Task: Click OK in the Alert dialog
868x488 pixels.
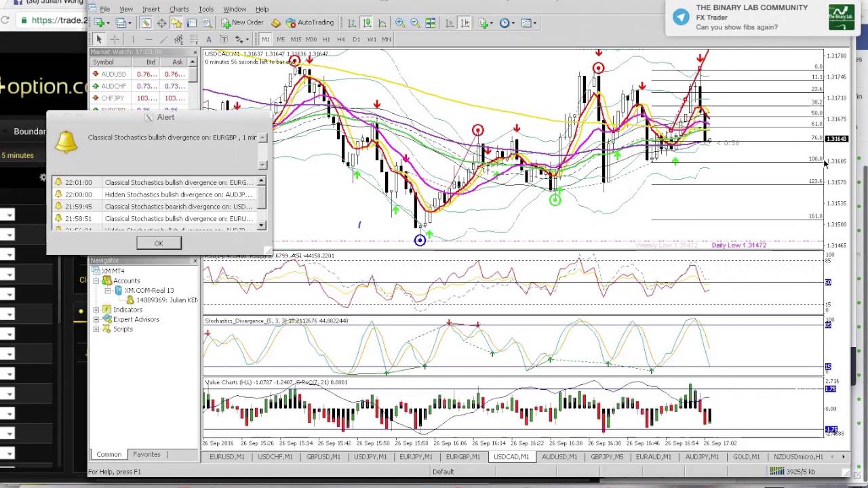Action: tap(159, 243)
